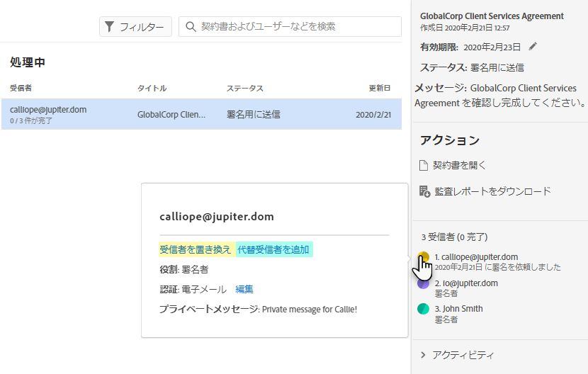Click the GlobalCorp Clien... title cell

171,115
